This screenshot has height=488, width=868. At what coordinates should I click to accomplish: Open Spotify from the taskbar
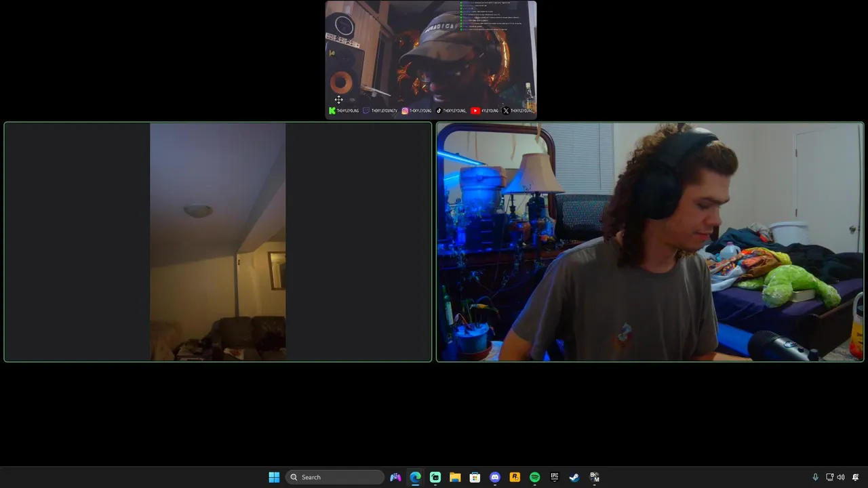coord(534,477)
